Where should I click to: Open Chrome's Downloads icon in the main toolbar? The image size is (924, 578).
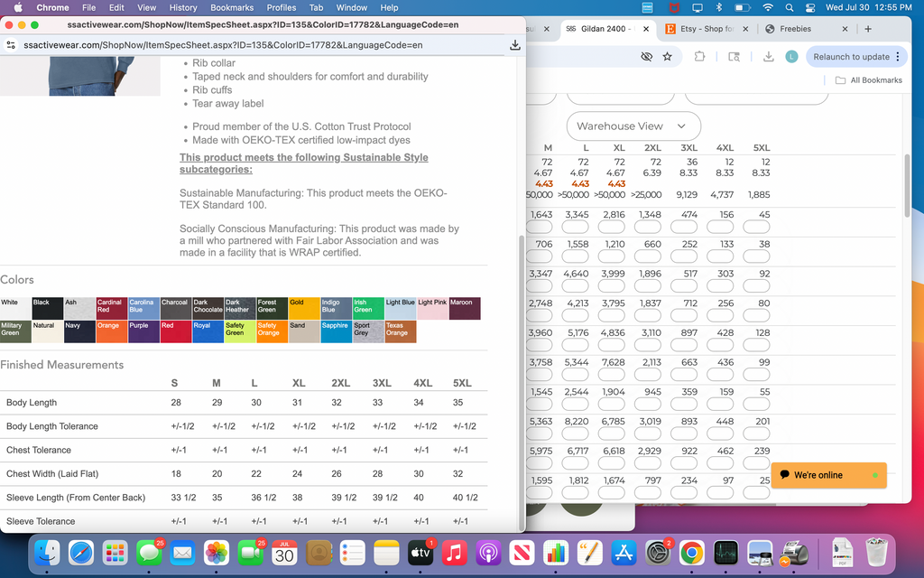(x=769, y=57)
